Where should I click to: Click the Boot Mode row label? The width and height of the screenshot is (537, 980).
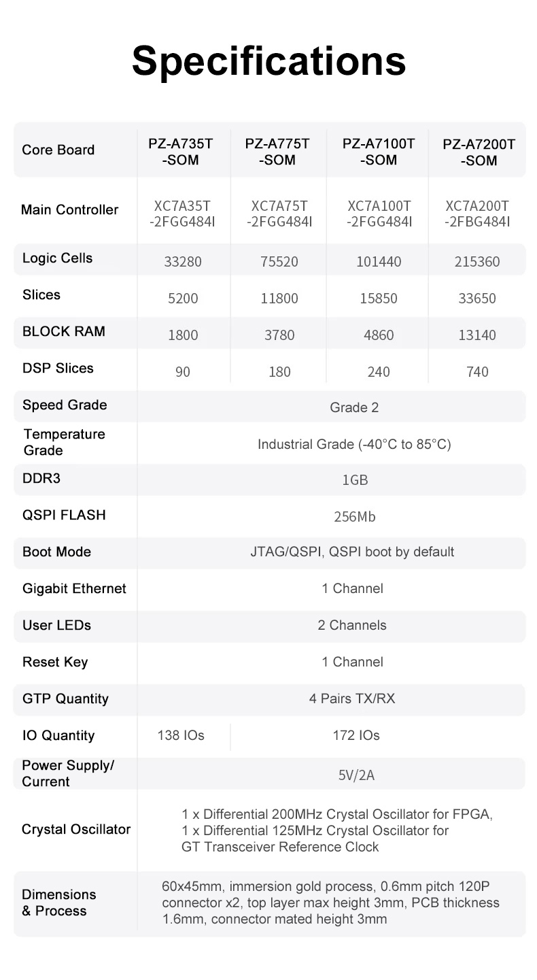click(x=56, y=552)
